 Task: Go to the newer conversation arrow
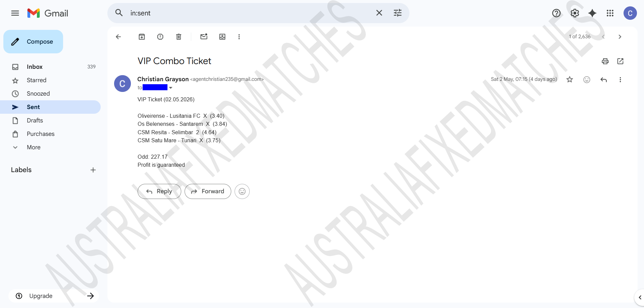pos(603,37)
